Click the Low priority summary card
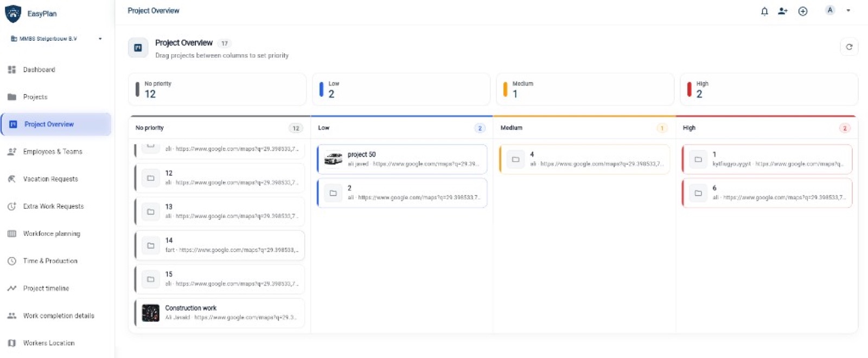 [x=401, y=89]
